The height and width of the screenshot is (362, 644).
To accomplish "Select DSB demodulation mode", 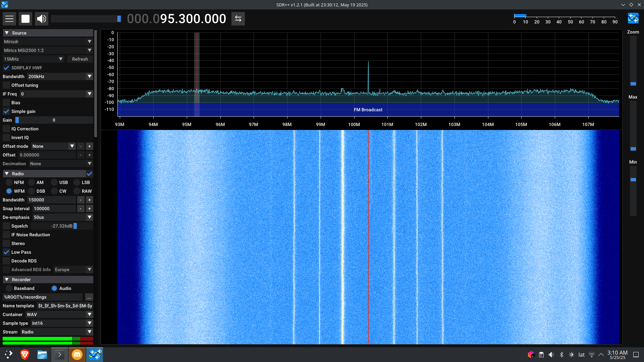I will coord(32,191).
